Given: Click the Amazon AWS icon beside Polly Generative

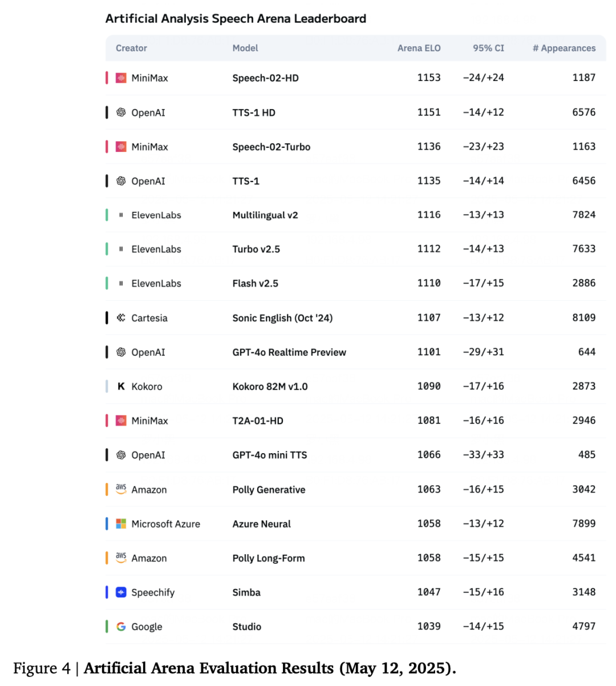Looking at the screenshot, I should [121, 489].
